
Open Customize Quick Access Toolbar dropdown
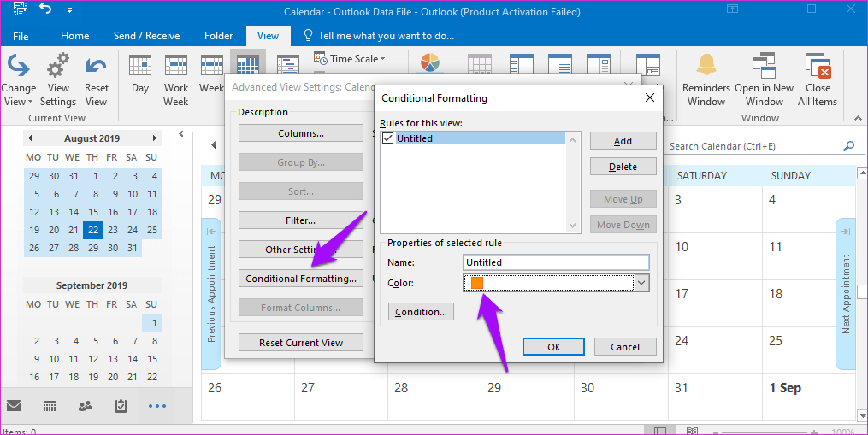[x=69, y=10]
